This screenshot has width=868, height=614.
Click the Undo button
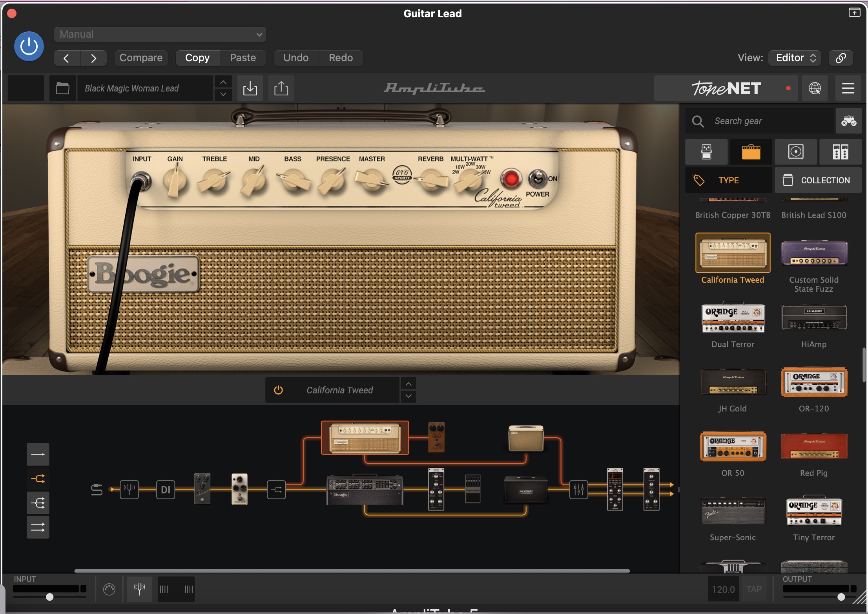coord(296,58)
